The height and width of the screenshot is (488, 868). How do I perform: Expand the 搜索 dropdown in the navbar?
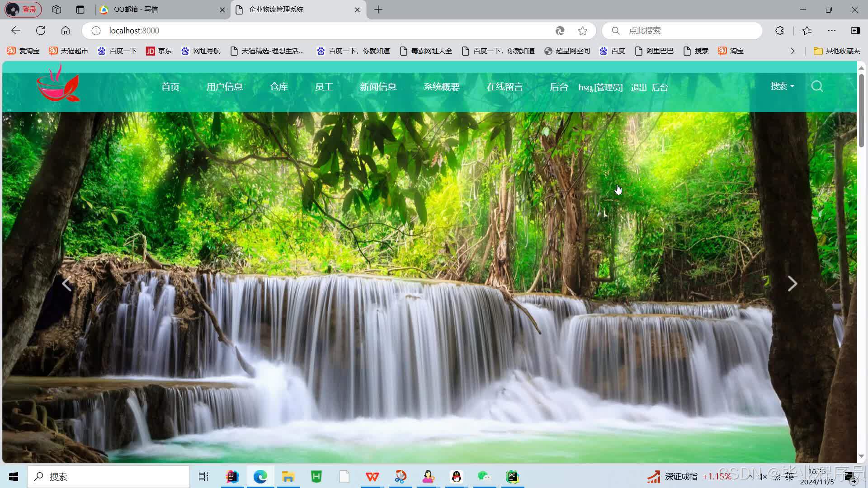coord(782,86)
